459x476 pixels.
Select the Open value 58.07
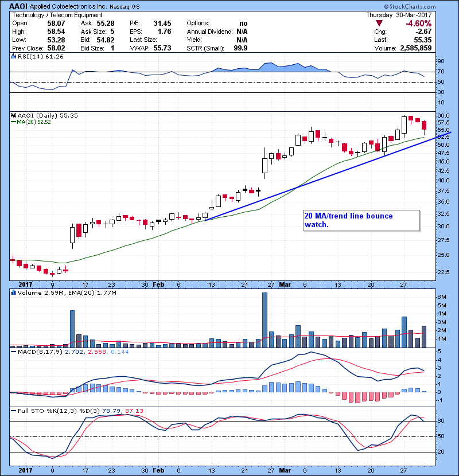(x=56, y=24)
